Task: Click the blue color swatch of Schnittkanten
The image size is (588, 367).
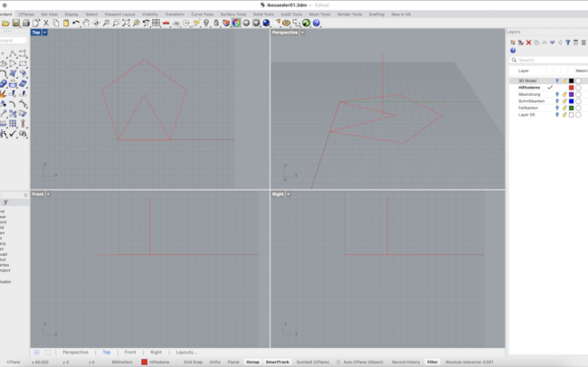Action: click(571, 101)
